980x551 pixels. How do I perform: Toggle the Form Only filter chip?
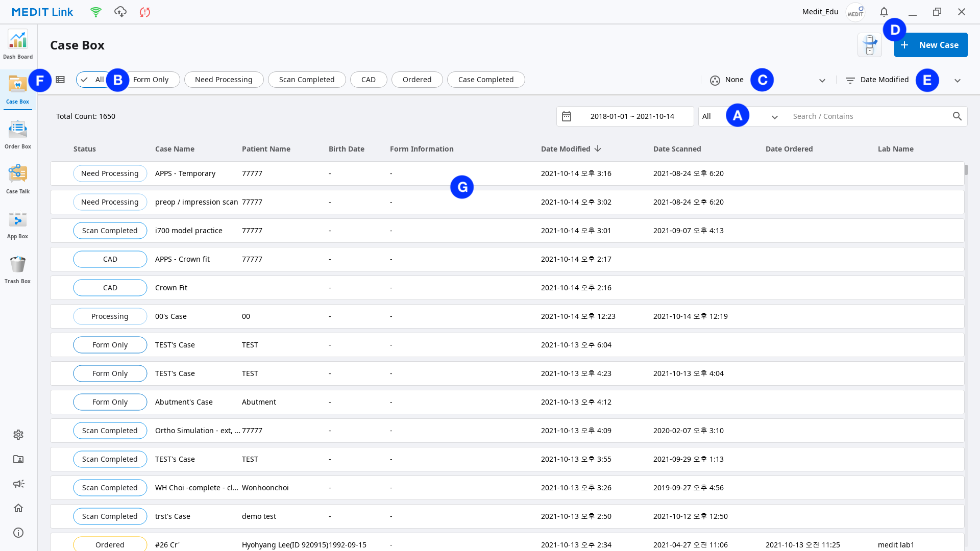(x=151, y=80)
